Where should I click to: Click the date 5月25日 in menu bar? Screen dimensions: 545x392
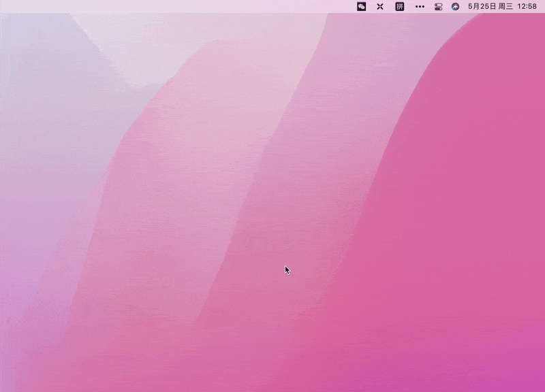coord(482,6)
